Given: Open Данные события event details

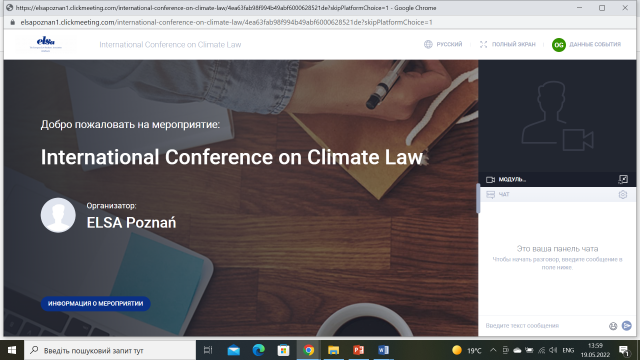Looking at the screenshot, I should coord(595,44).
